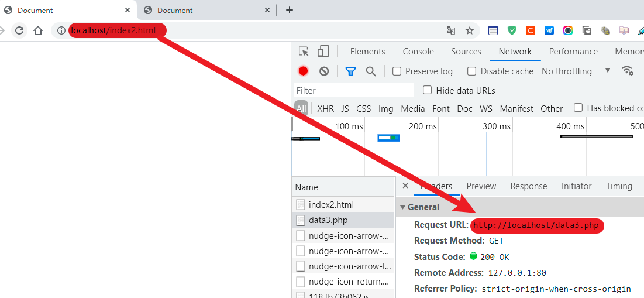Open the orange C extension icon
This screenshot has width=644, height=298.
(531, 30)
